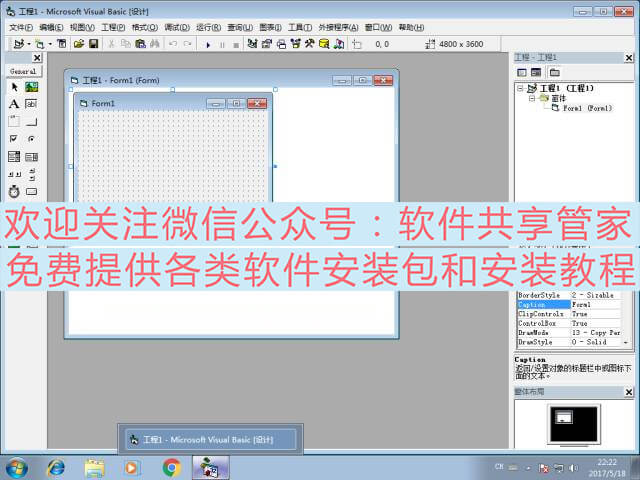Select the CommandButton control tool
640x480 pixels.
pos(31,121)
